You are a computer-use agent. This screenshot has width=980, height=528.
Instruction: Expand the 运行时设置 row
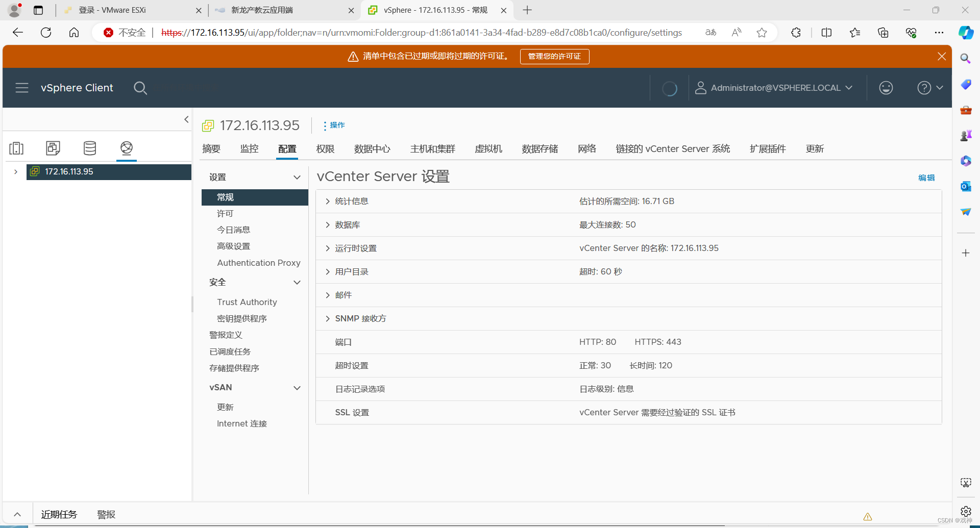[x=328, y=248]
